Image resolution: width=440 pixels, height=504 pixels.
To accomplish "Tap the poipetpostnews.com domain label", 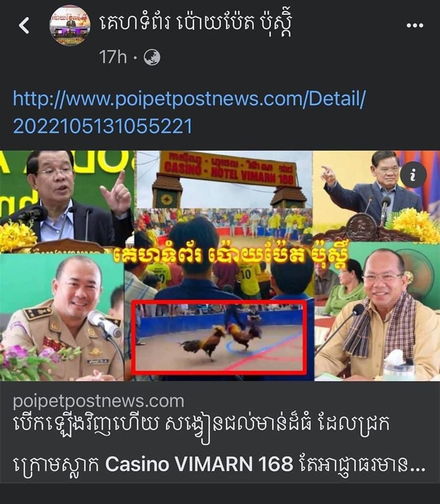I will [x=99, y=402].
